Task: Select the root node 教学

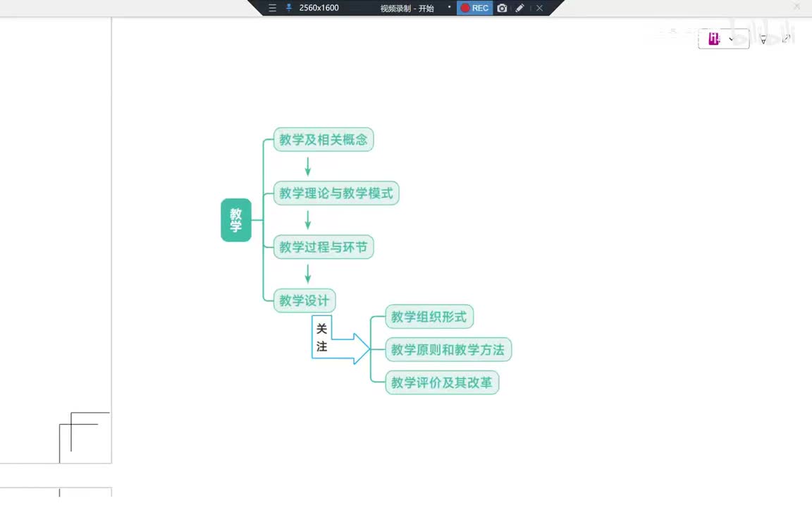Action: click(236, 220)
